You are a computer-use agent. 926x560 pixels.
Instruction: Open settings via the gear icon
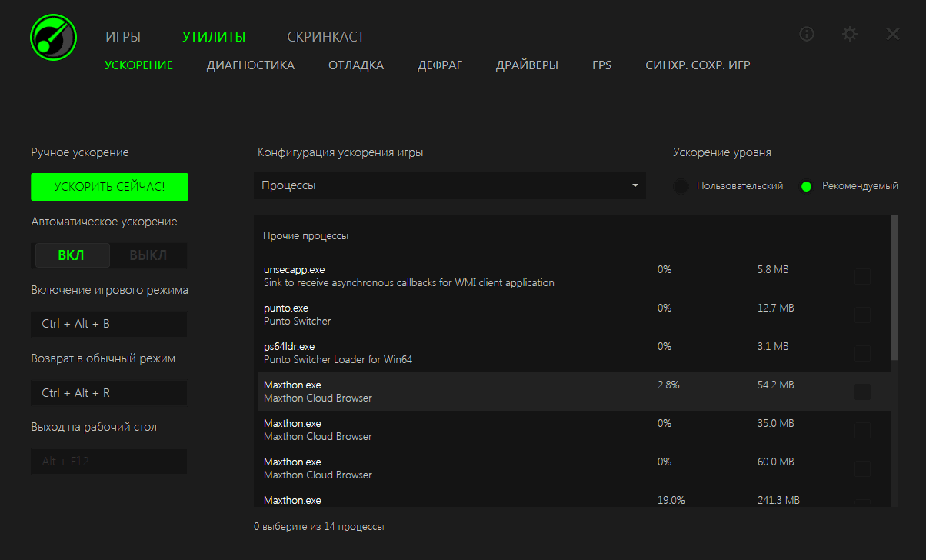[x=849, y=34]
